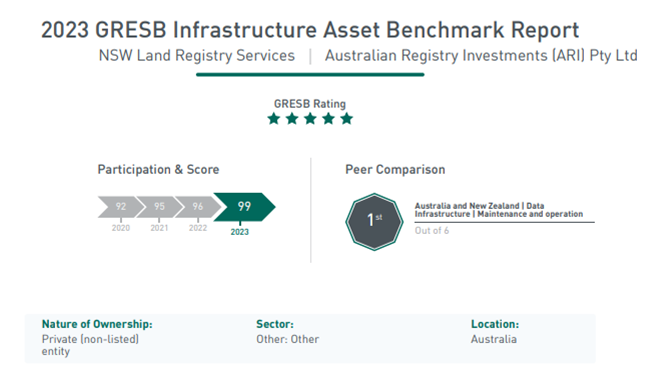665x375 pixels.
Task: Click the Location label
Action: pos(495,324)
